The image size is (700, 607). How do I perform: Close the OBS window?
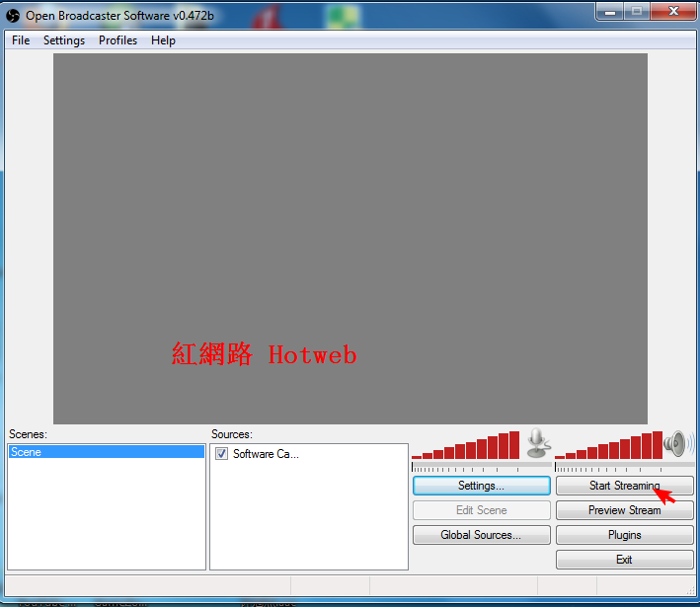point(673,12)
